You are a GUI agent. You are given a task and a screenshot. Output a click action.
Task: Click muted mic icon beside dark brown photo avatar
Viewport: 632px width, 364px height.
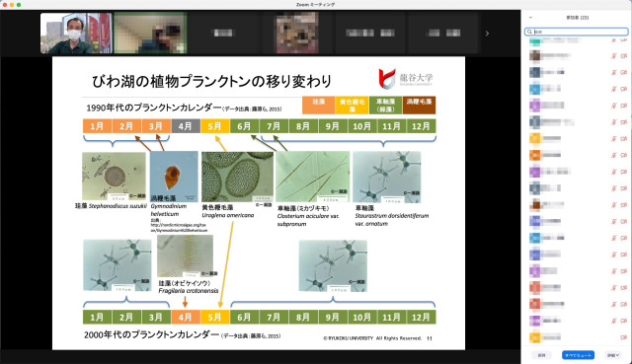point(614,55)
